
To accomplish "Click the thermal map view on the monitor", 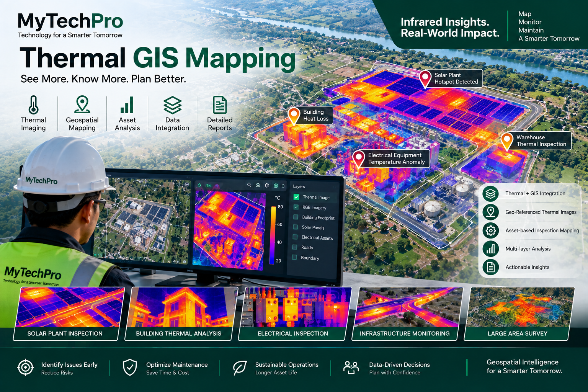I will click(230, 230).
